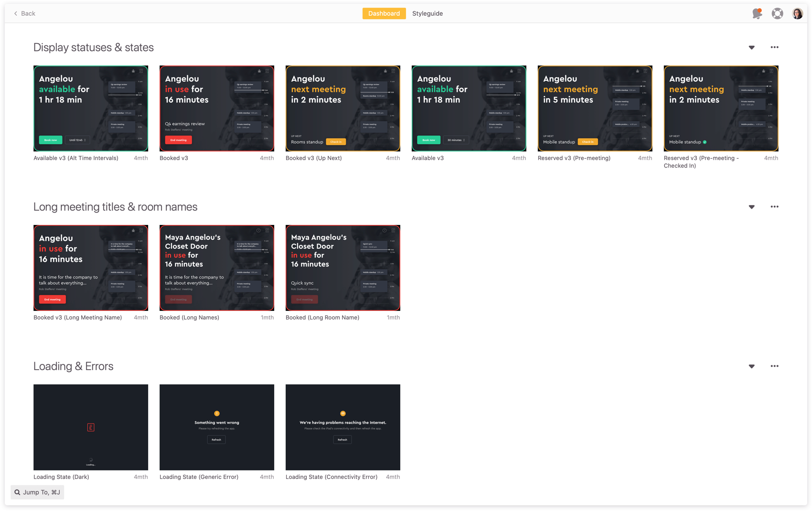Click the Booked (Long Names) label
Image resolution: width=812 pixels, height=511 pixels.
coord(190,318)
